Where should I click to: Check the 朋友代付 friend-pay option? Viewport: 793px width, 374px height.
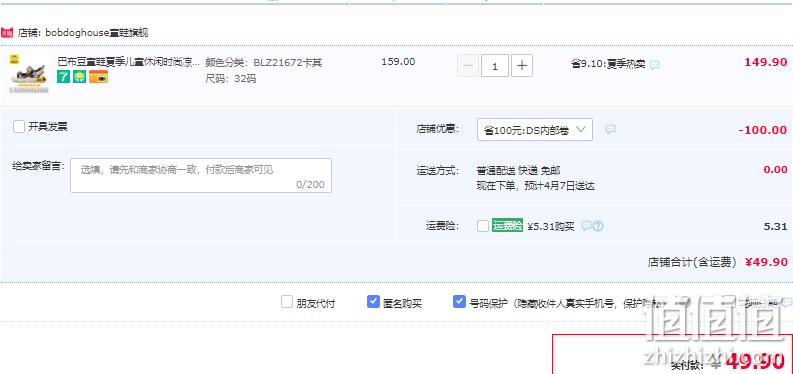pos(287,302)
